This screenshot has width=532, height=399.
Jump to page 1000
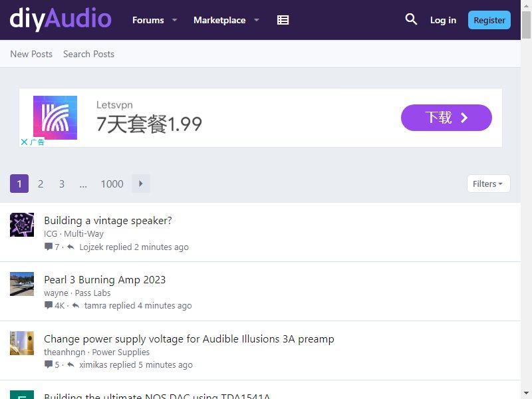point(112,184)
